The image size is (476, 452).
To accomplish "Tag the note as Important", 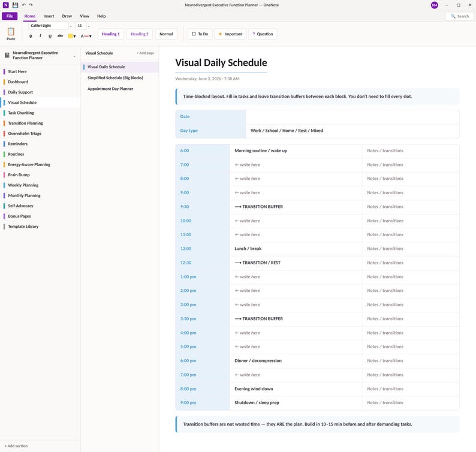I will 230,34.
